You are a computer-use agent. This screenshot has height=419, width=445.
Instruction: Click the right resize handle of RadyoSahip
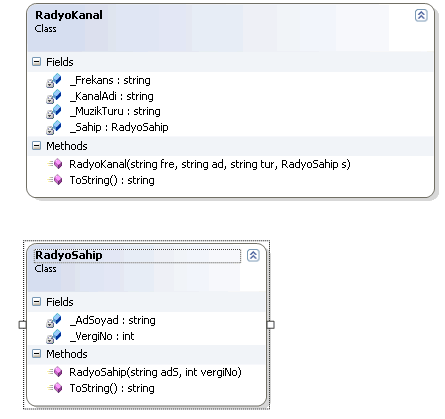point(271,325)
